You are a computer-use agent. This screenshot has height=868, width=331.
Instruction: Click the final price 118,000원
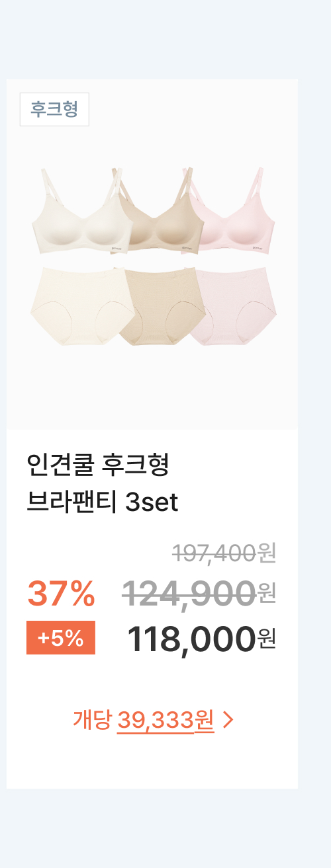(201, 639)
